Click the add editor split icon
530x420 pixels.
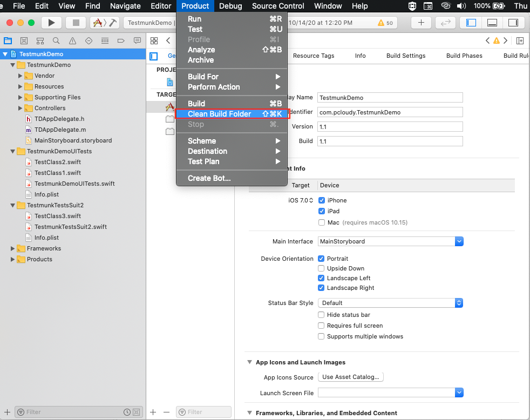[x=520, y=41]
